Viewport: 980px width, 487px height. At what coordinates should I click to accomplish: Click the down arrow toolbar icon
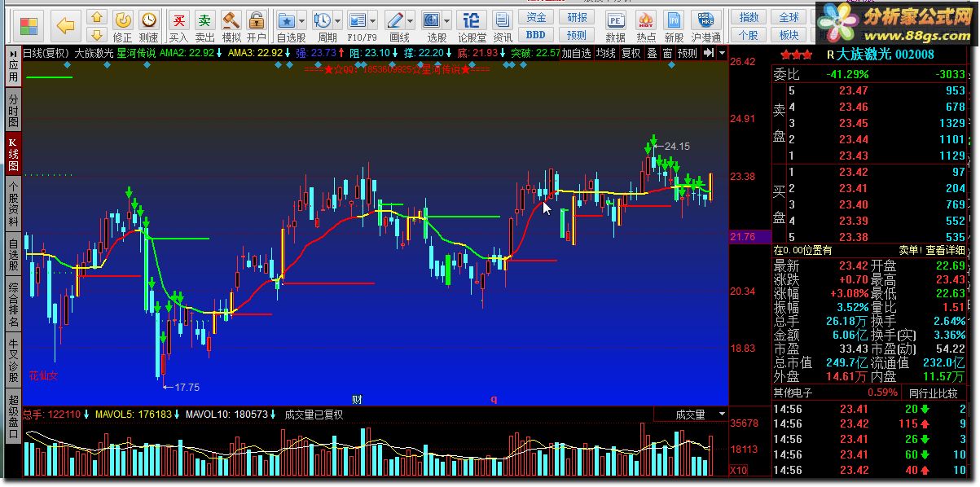(x=97, y=34)
